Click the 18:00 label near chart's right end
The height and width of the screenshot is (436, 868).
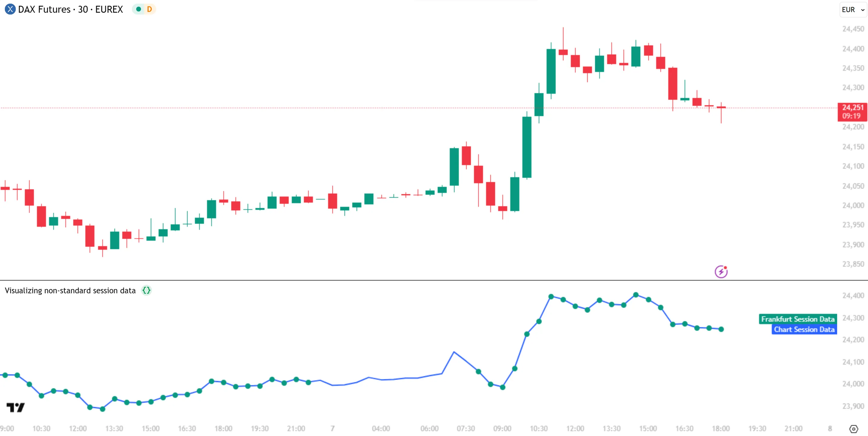[x=720, y=429]
